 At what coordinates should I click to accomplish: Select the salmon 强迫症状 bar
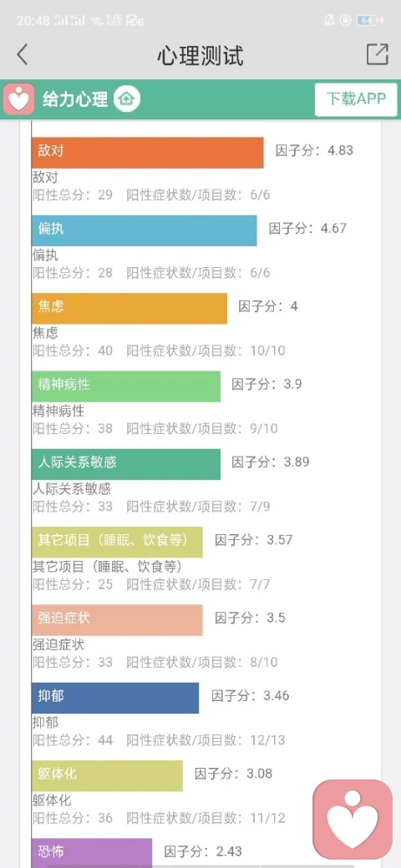pos(117,620)
